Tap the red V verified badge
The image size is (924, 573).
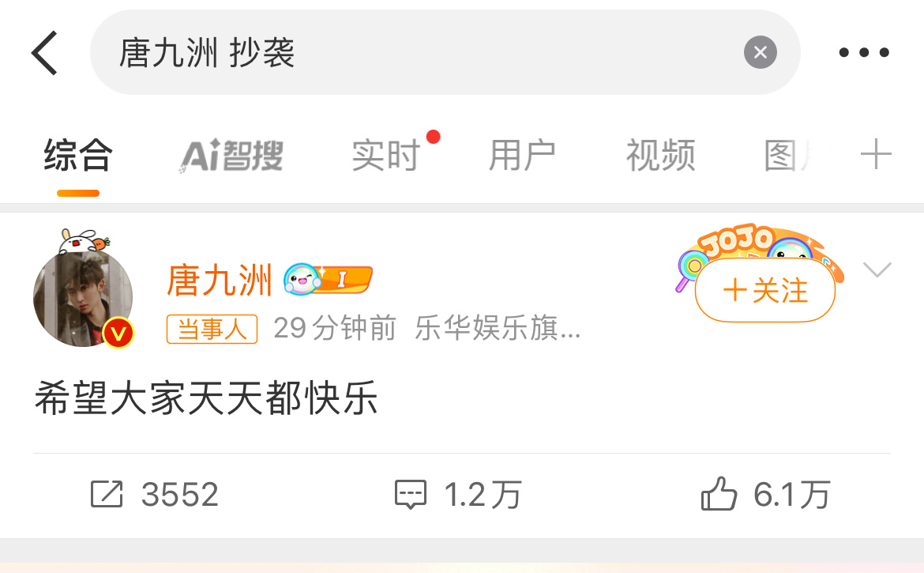click(x=118, y=334)
